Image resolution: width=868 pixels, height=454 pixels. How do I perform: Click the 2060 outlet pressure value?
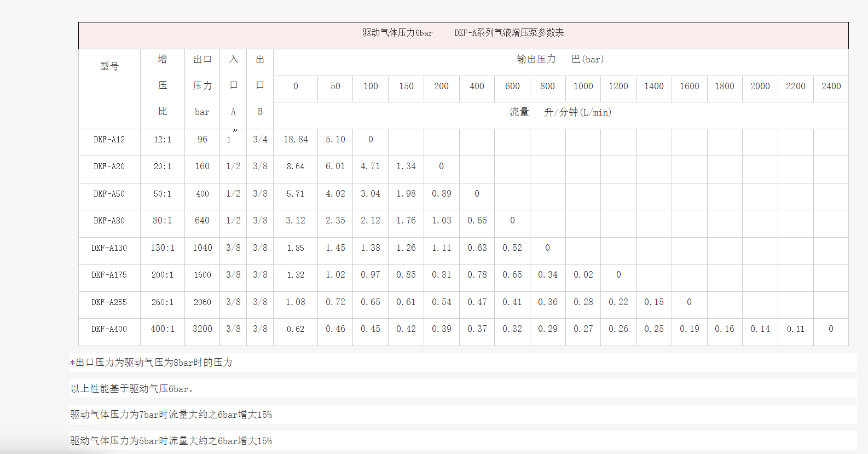[202, 302]
